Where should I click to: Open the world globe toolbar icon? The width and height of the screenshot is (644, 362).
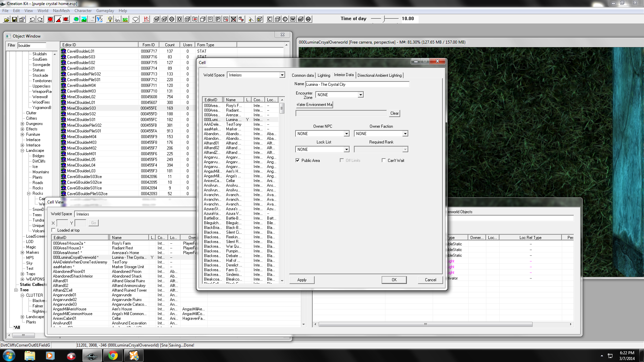[x=76, y=19]
